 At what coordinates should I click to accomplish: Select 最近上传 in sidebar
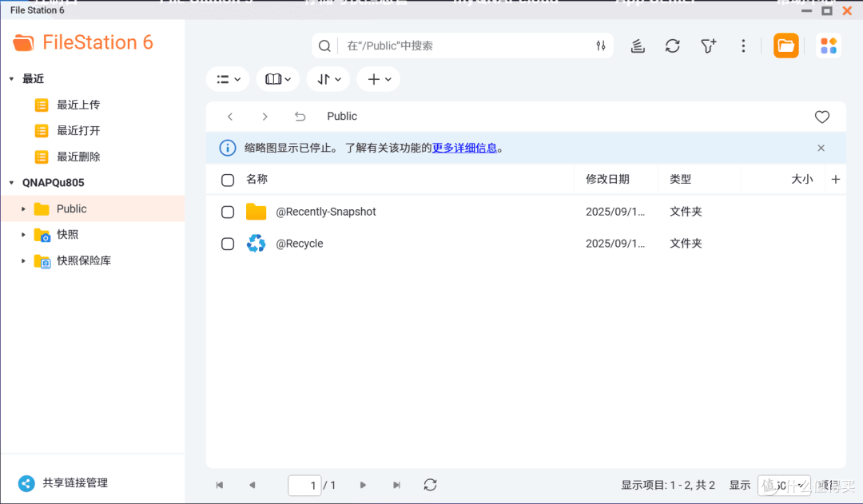click(78, 105)
